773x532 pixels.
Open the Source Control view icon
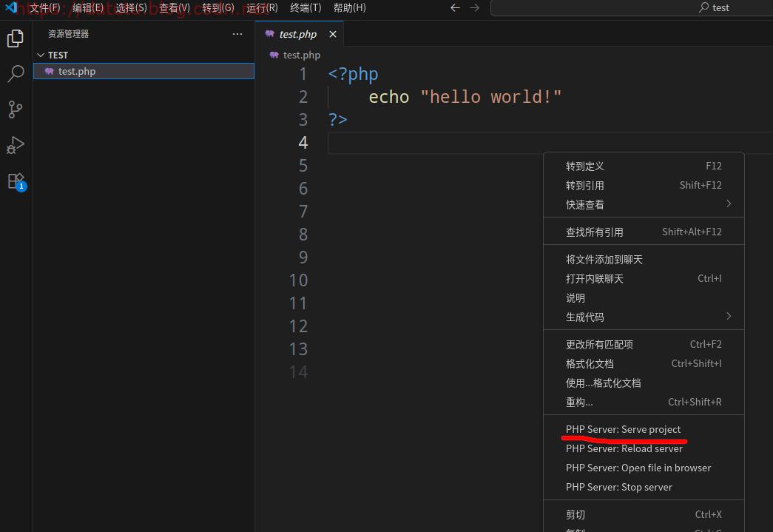pyautogui.click(x=16, y=110)
